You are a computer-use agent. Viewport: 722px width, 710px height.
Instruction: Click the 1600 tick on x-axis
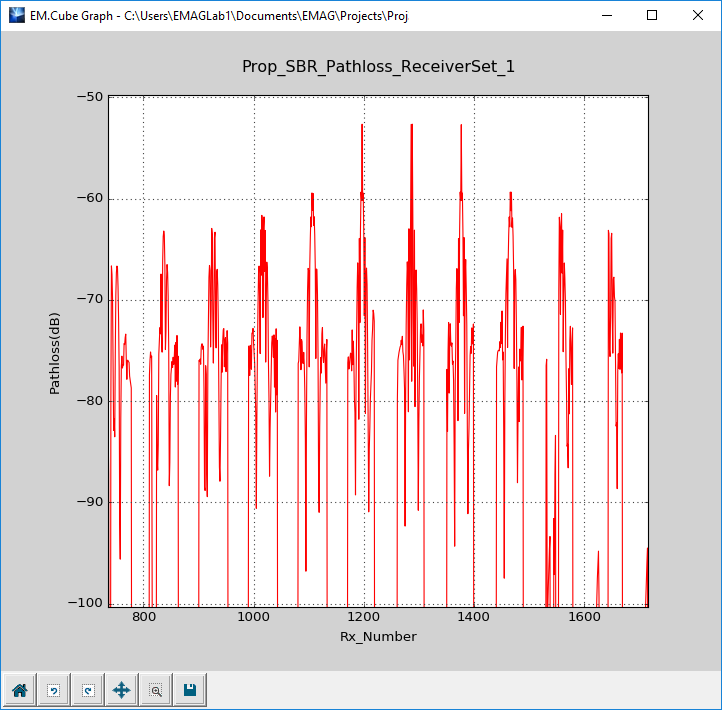click(x=583, y=618)
